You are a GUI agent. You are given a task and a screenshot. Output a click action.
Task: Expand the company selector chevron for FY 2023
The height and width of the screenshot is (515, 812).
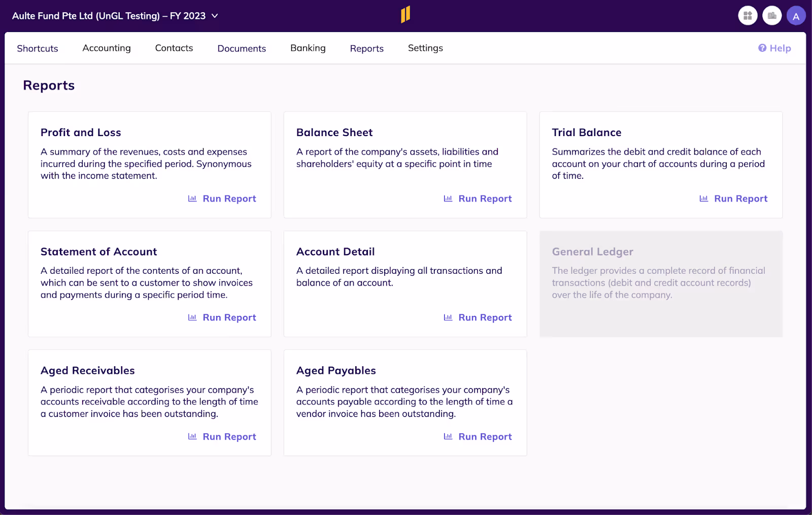click(x=214, y=16)
